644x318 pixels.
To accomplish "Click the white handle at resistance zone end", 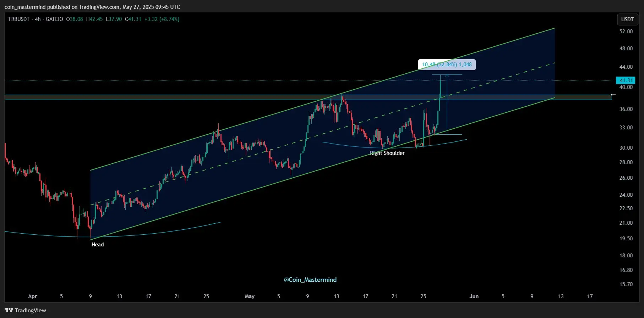I will point(612,95).
